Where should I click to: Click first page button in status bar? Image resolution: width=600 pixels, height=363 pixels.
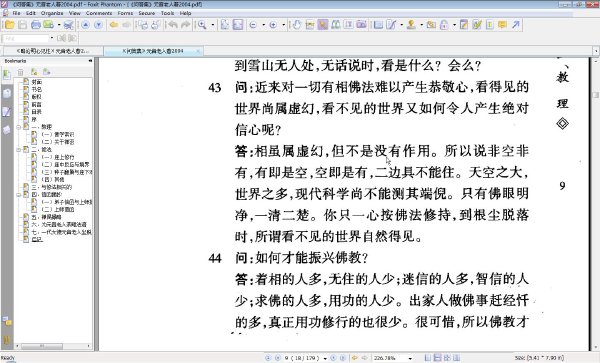coord(267,358)
